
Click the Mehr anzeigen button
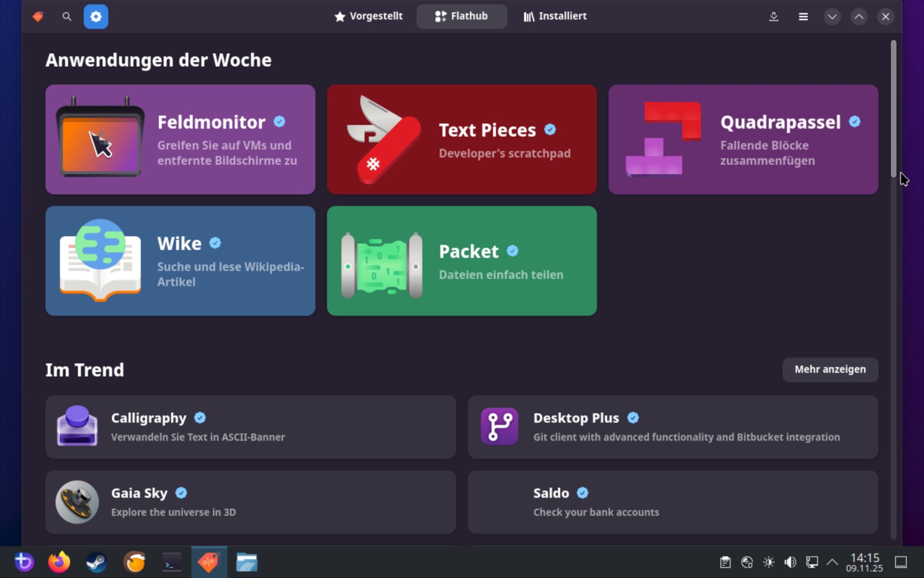(x=830, y=369)
